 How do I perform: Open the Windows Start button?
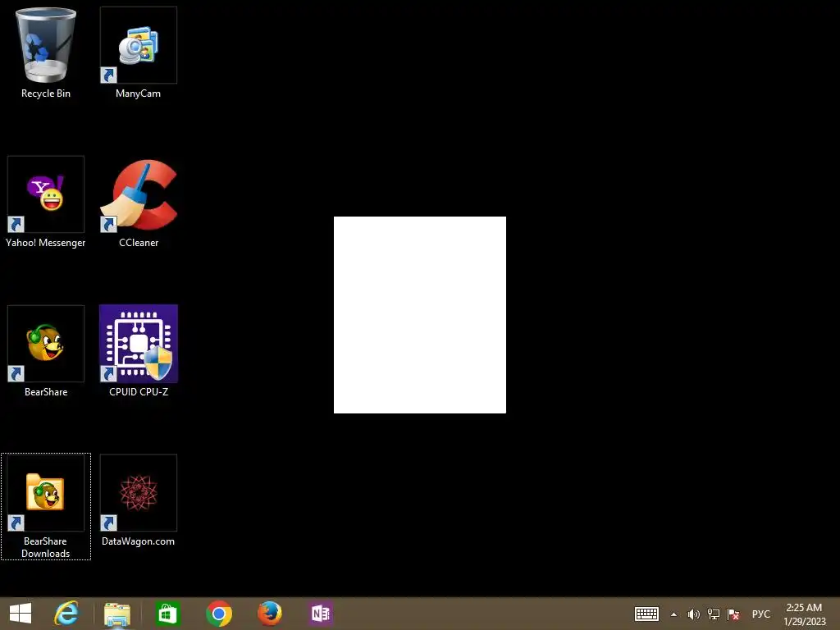click(x=21, y=614)
